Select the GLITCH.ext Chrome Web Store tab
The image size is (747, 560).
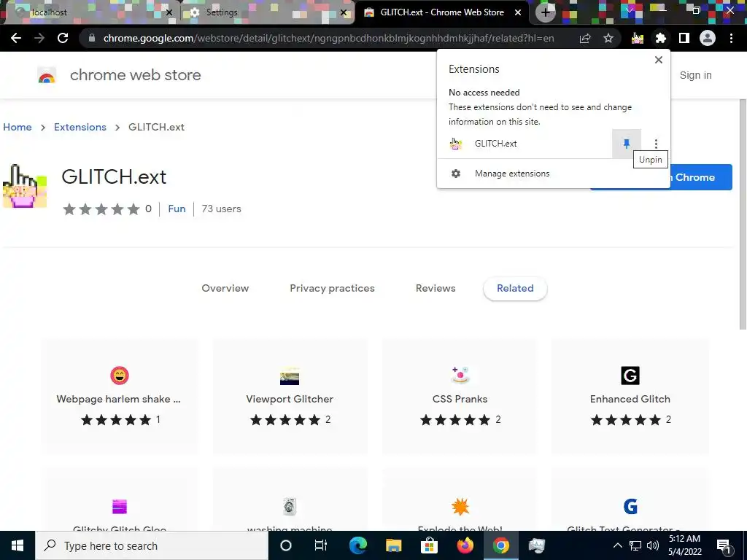pos(442,12)
